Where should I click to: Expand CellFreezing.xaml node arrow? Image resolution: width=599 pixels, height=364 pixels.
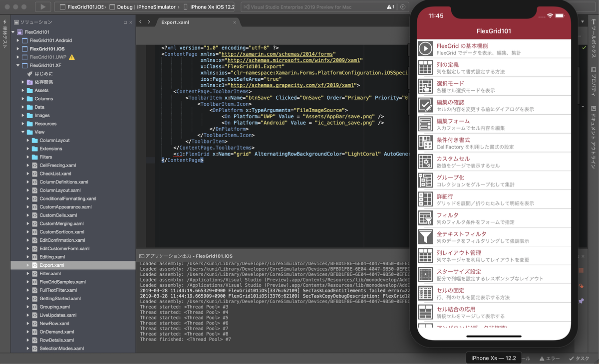(28, 166)
